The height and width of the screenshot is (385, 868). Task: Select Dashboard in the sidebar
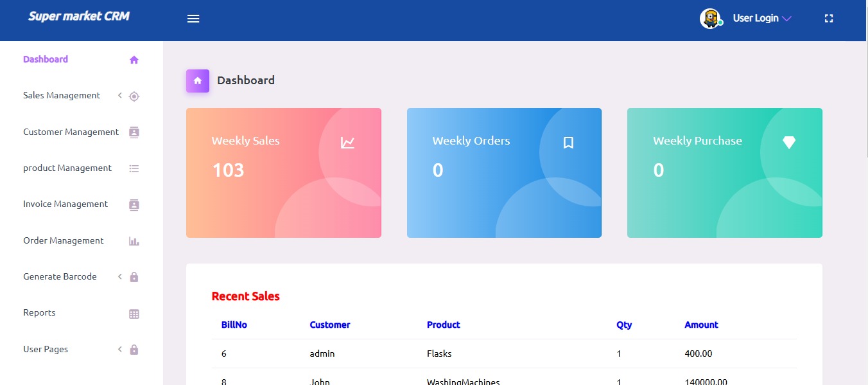(x=46, y=59)
